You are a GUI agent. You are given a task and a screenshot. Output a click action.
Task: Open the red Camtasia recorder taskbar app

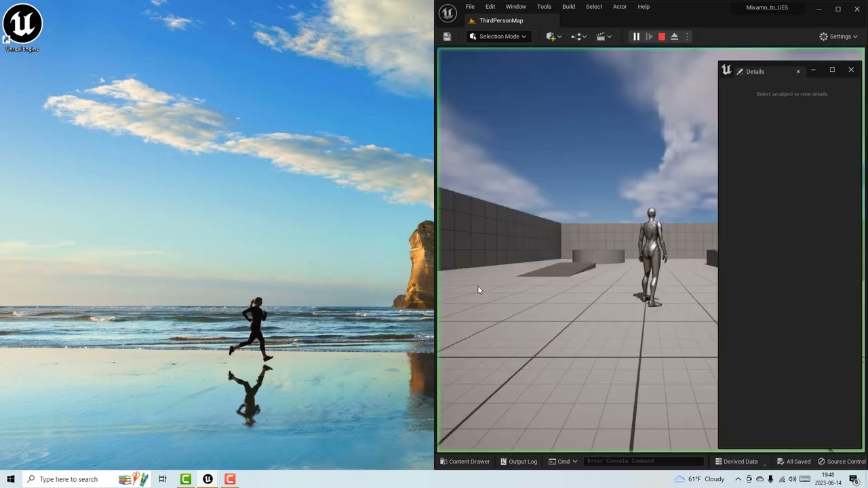(x=230, y=479)
